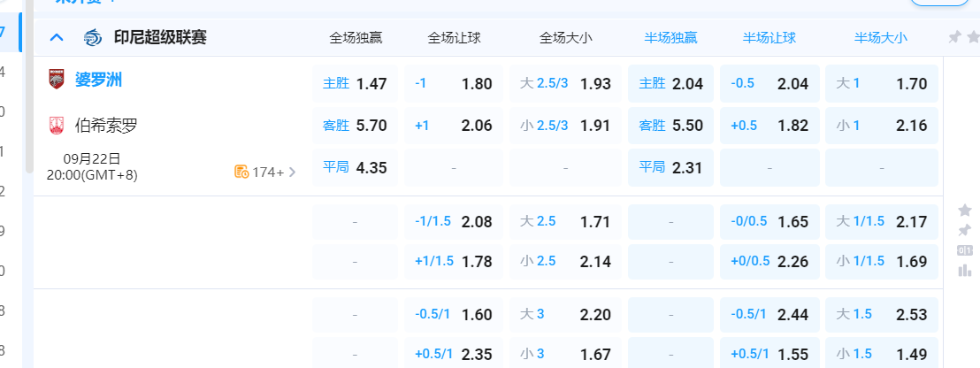Collapse the 印尼超级联赛 league section

(57, 37)
